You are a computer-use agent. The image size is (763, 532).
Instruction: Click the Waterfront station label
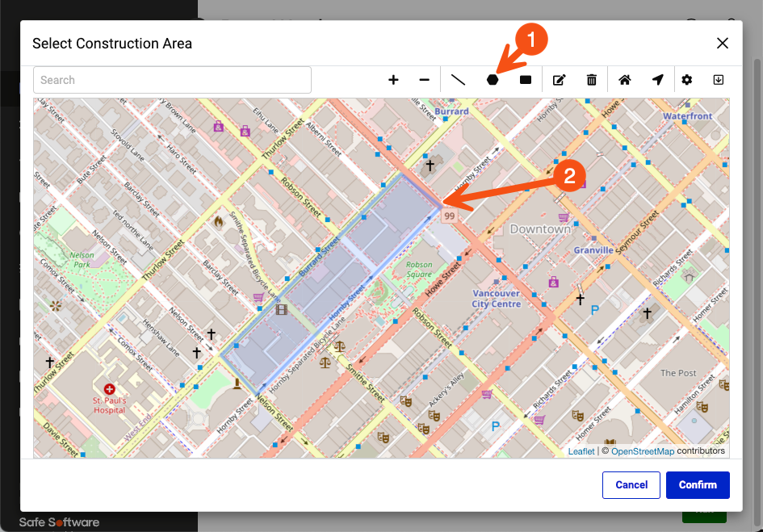pyautogui.click(x=687, y=115)
